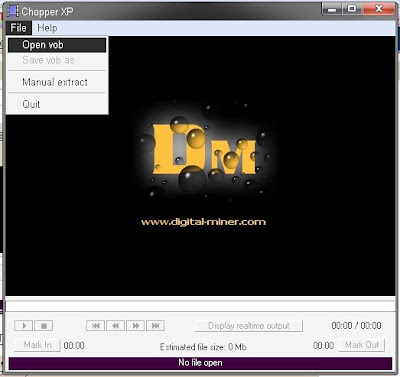Choose Open vob from File menu
This screenshot has width=400, height=377.
[57, 45]
